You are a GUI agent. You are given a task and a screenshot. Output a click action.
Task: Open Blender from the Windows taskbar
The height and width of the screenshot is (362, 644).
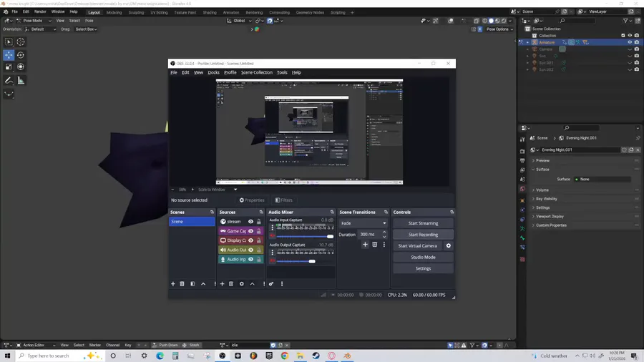[347, 356]
